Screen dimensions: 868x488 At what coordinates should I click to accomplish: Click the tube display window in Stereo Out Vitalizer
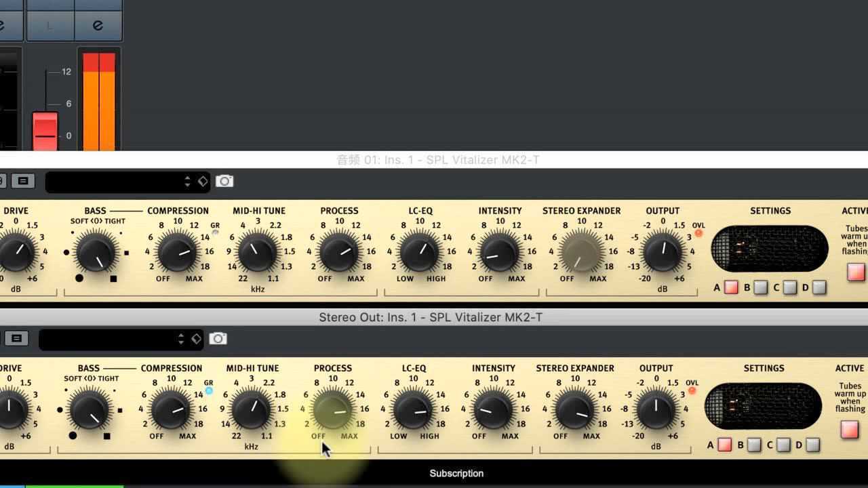763,406
